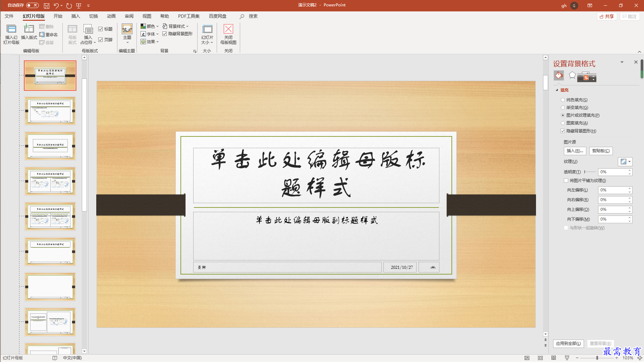Click the Clipboard (剪贴板) button

[x=601, y=151]
